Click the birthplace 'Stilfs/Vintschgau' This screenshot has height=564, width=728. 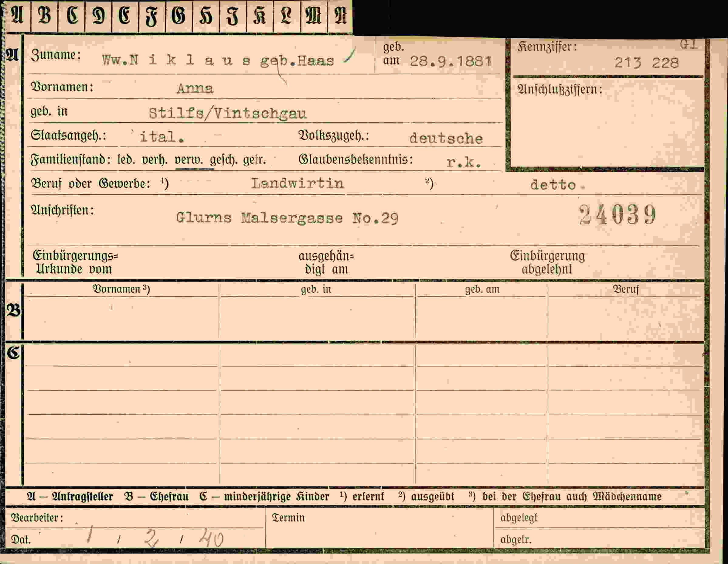pyautogui.click(x=228, y=113)
